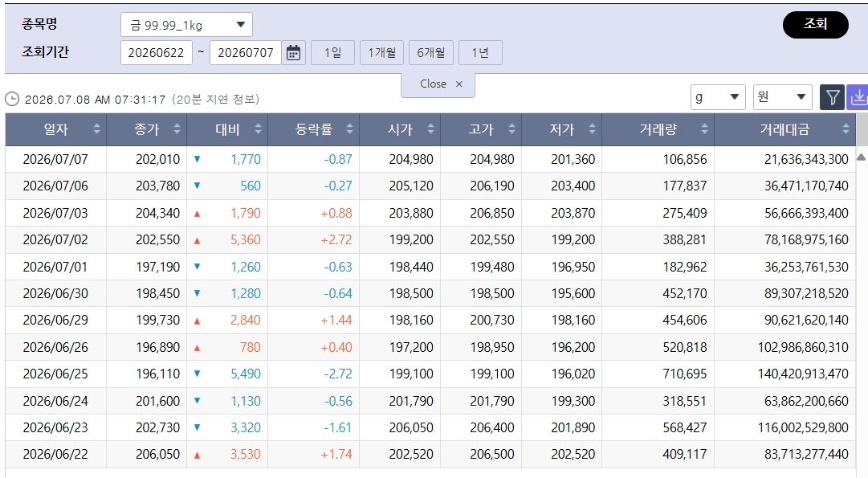Viewport: 868px width, 478px height.
Task: Open the 종목명 금 99.99_1kg dropdown
Action: coord(186,25)
